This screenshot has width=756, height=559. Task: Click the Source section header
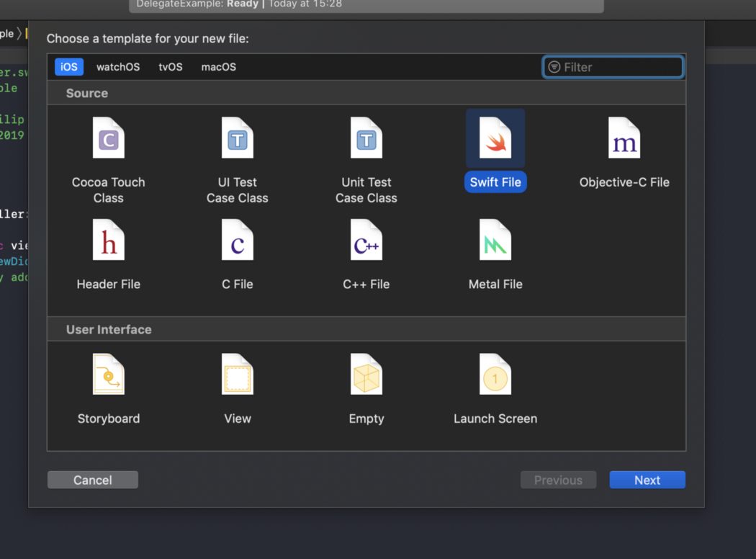366,93
